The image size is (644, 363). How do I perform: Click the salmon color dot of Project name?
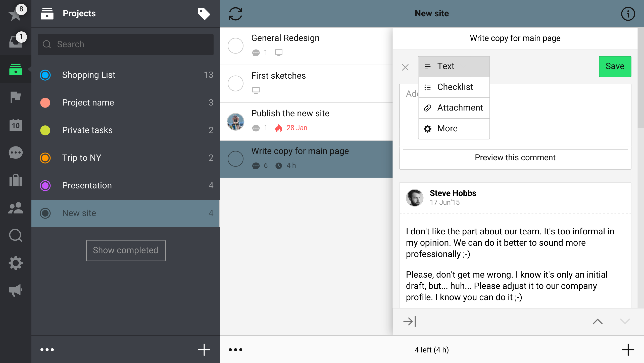click(x=45, y=102)
